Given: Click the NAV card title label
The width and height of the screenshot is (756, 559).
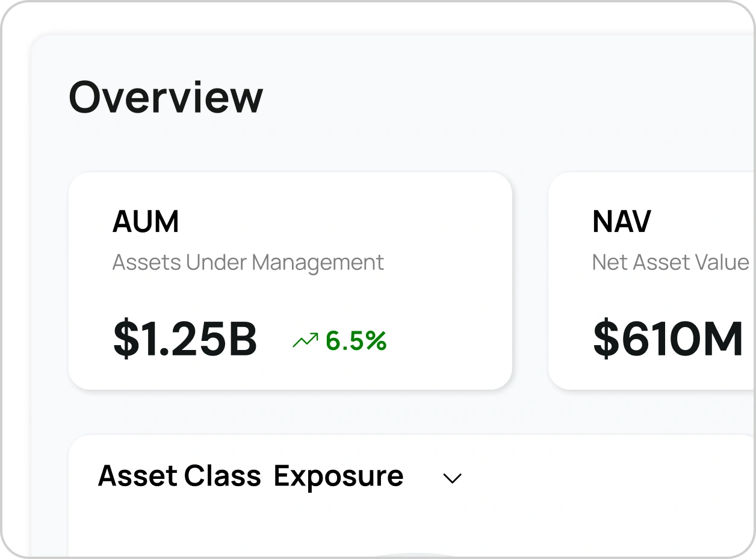Looking at the screenshot, I should click(x=621, y=221).
